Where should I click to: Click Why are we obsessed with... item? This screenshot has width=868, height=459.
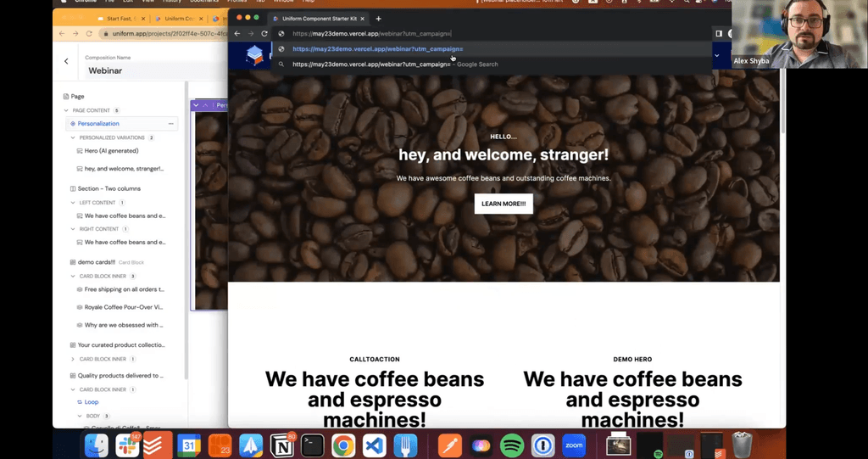tap(124, 325)
